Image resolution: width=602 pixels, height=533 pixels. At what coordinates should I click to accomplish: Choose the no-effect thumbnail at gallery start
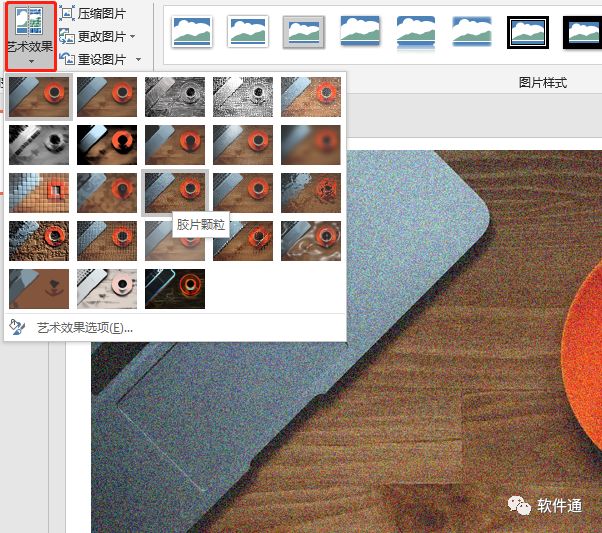tap(39, 97)
